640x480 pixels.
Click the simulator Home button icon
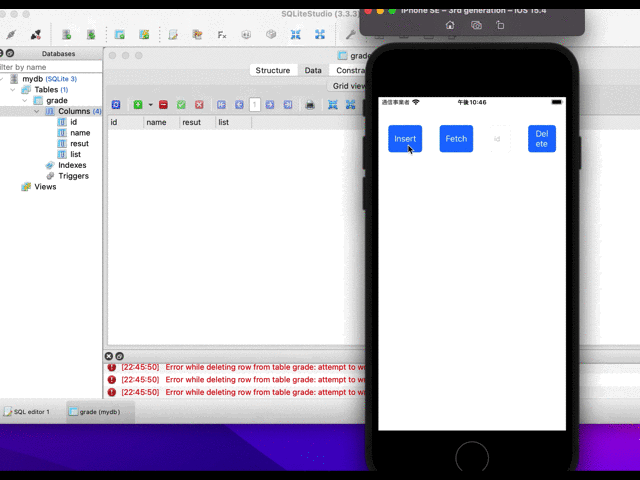[x=450, y=25]
